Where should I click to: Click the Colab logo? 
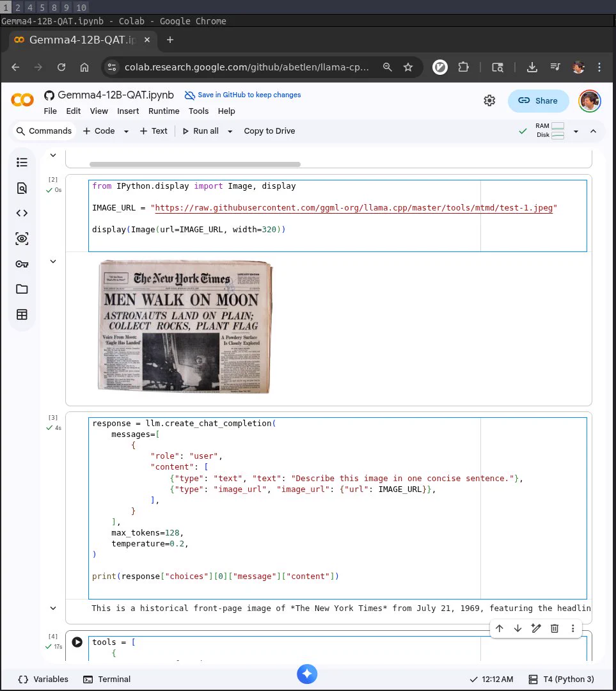pos(22,100)
